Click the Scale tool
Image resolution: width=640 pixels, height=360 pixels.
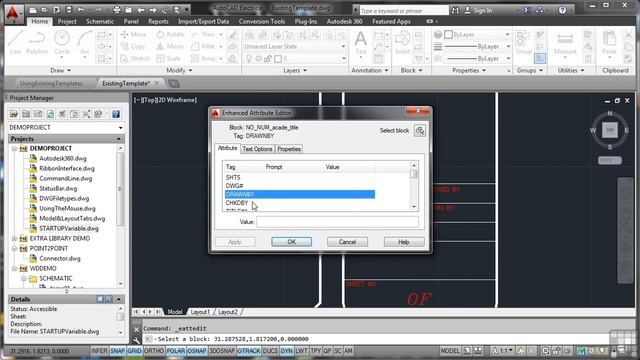tap(169, 59)
